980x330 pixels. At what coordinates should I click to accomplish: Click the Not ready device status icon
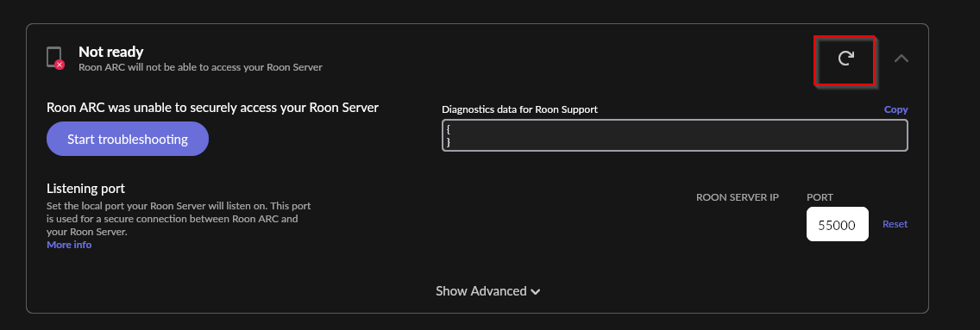click(55, 58)
